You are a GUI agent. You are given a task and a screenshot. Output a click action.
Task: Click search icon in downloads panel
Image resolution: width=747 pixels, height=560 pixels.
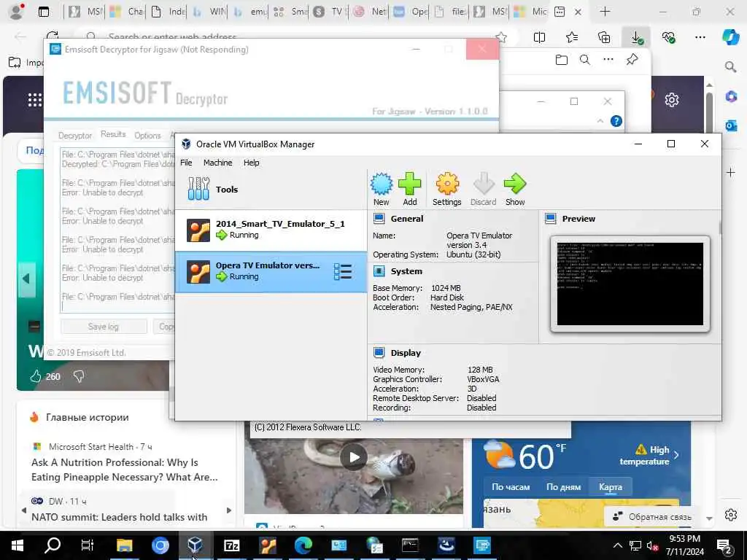(585, 60)
